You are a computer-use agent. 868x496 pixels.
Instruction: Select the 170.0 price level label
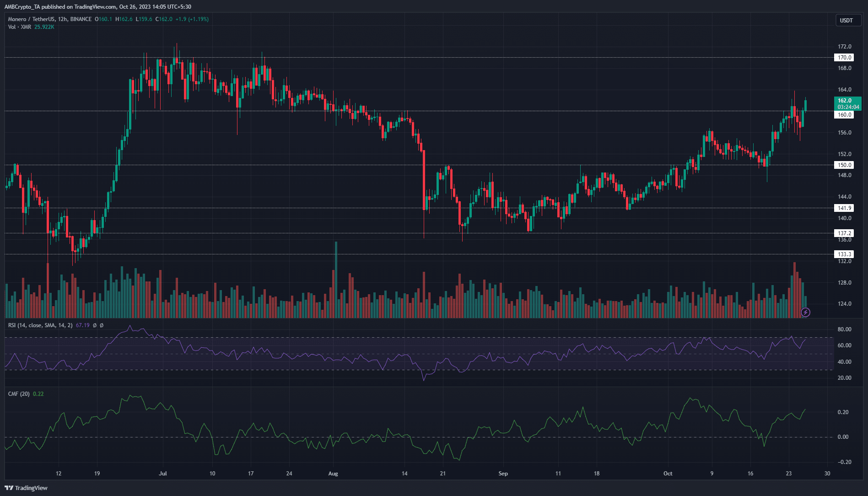844,58
